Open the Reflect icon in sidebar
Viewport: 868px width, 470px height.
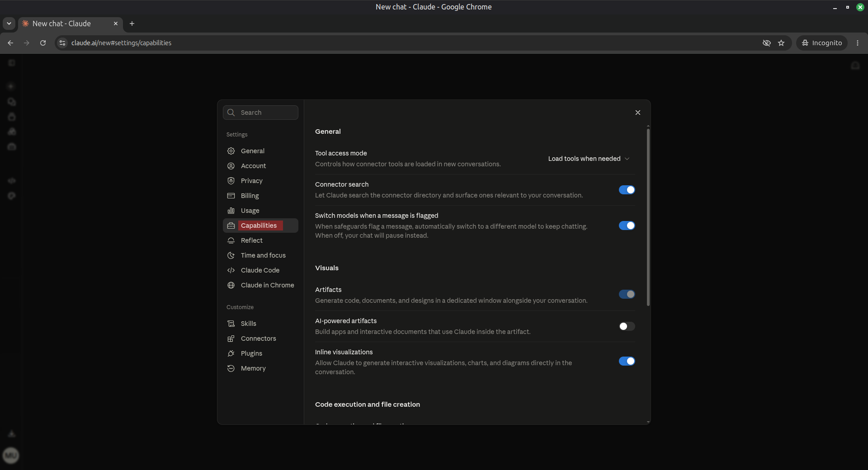231,240
